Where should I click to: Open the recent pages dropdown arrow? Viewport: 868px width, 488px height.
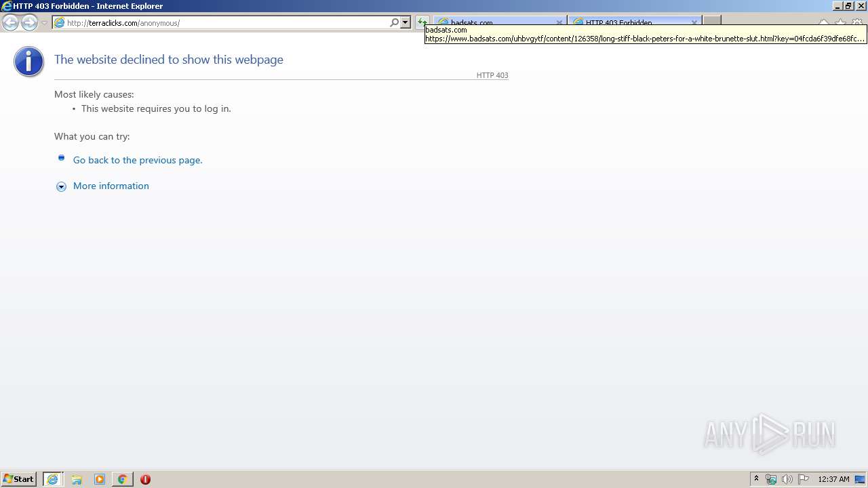(44, 23)
